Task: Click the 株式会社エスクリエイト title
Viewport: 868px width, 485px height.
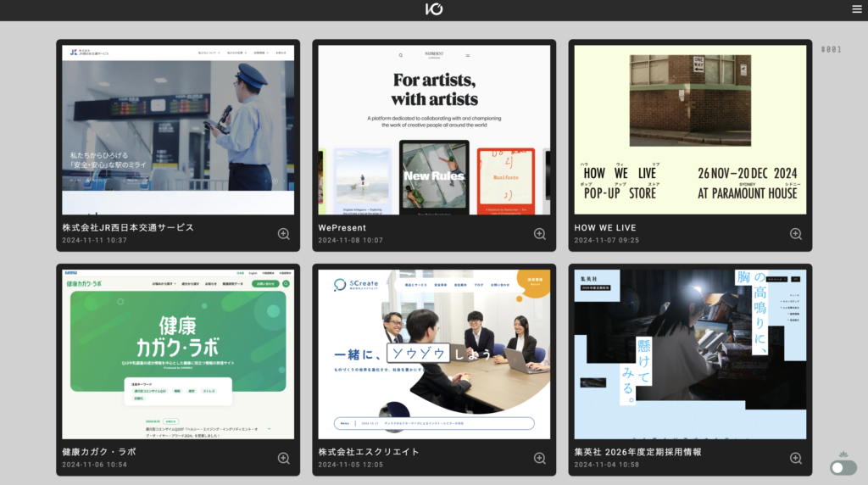Action: (369, 452)
